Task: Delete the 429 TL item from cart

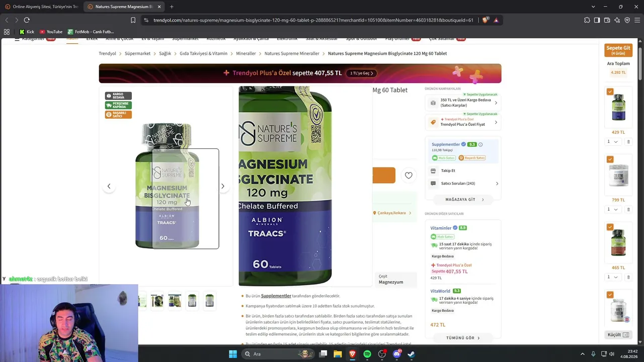Action: click(x=628, y=142)
